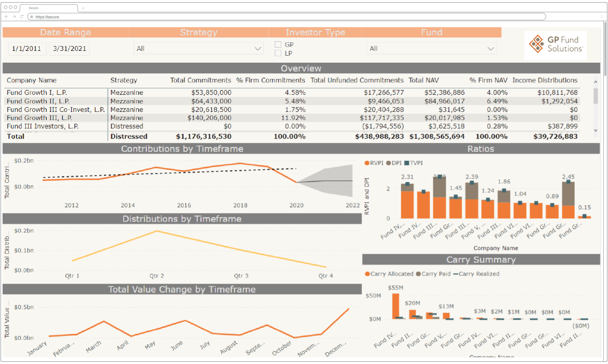
Task: Select Fund III Investors, L.P. row
Action: (x=291, y=126)
